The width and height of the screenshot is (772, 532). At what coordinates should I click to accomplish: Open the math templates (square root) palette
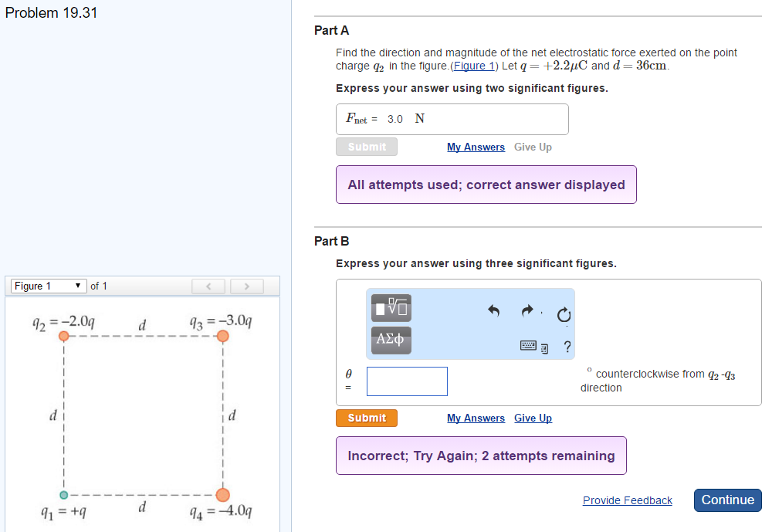coord(391,307)
